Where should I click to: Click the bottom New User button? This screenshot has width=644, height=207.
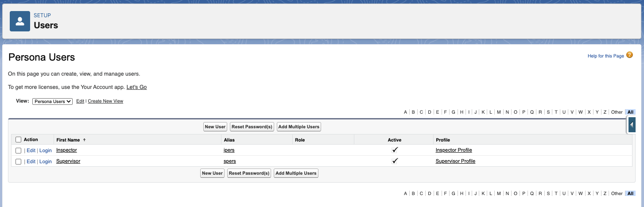click(x=213, y=173)
